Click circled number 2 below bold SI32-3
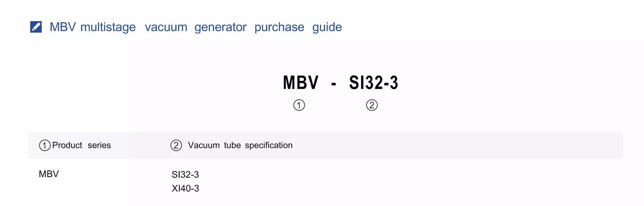The width and height of the screenshot is (644, 206). (372, 105)
